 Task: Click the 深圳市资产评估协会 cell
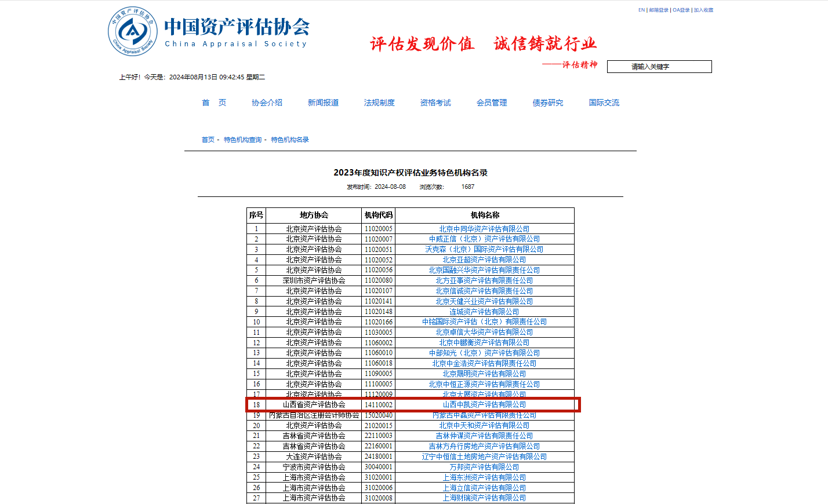[314, 280]
